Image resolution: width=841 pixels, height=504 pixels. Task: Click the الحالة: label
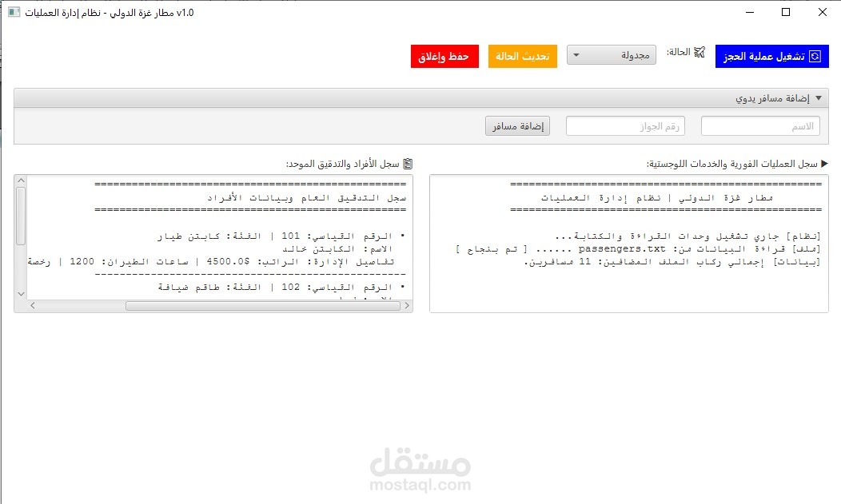tap(679, 52)
